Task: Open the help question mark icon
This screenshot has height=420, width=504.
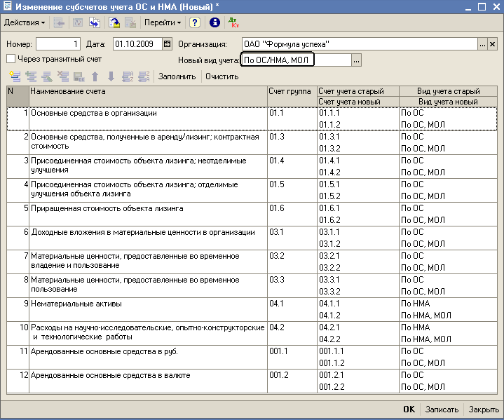Action: click(x=196, y=22)
